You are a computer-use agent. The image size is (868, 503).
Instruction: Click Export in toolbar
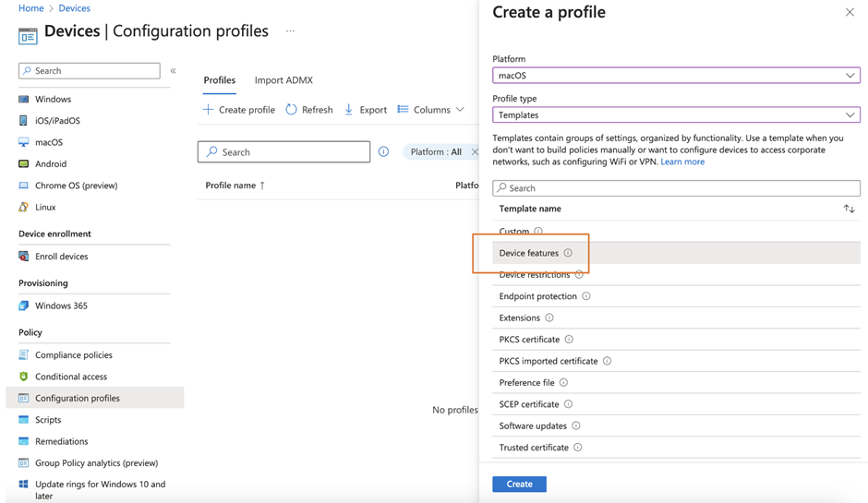coord(366,110)
